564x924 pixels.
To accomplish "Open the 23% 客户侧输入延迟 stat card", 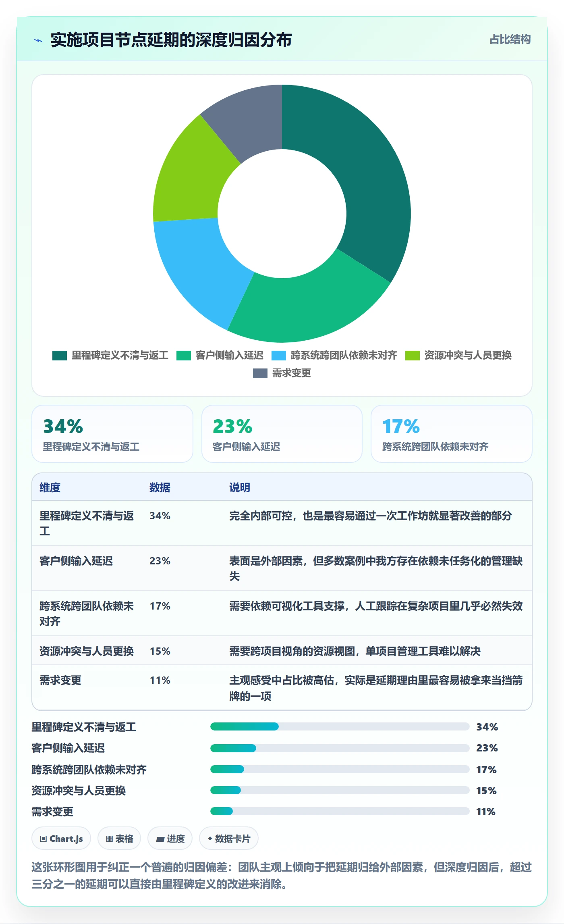I will (282, 434).
